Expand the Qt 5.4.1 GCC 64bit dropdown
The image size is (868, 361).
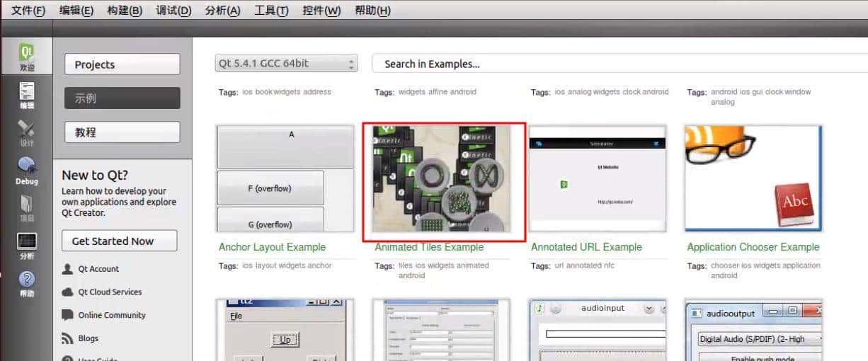[286, 64]
